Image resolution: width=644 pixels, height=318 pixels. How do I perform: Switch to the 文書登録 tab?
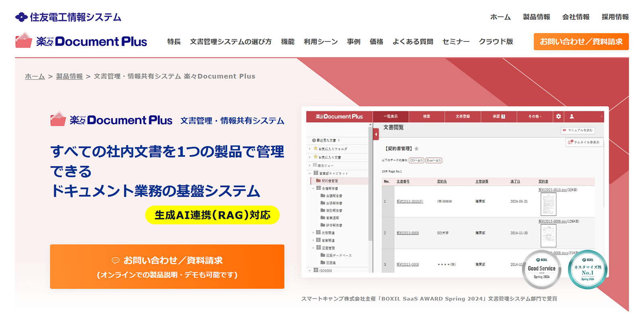tap(462, 116)
